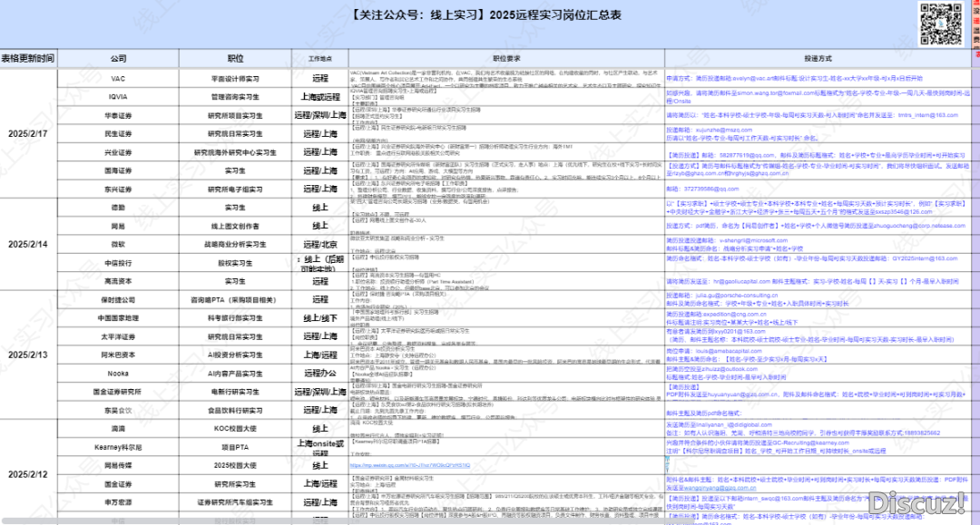Select the 公司 column header
The image size is (980, 525).
(x=118, y=58)
